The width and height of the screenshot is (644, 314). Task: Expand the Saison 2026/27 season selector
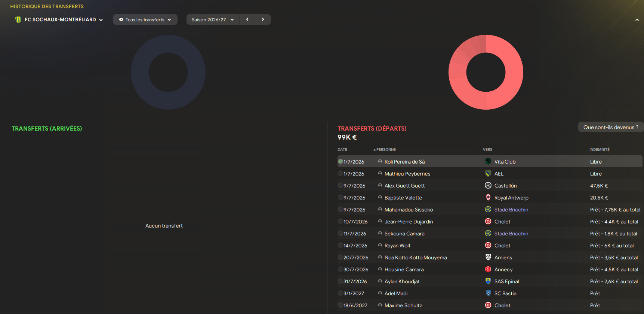pyautogui.click(x=213, y=19)
